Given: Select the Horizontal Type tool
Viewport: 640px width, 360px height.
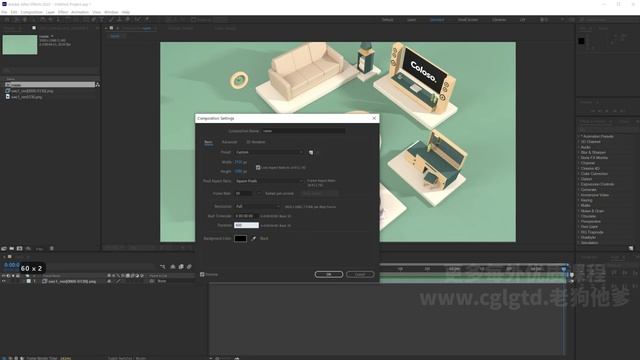Looking at the screenshot, I should tap(101, 19).
